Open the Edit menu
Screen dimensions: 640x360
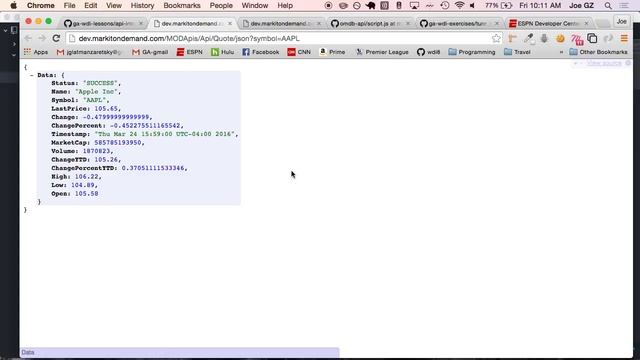pos(90,6)
